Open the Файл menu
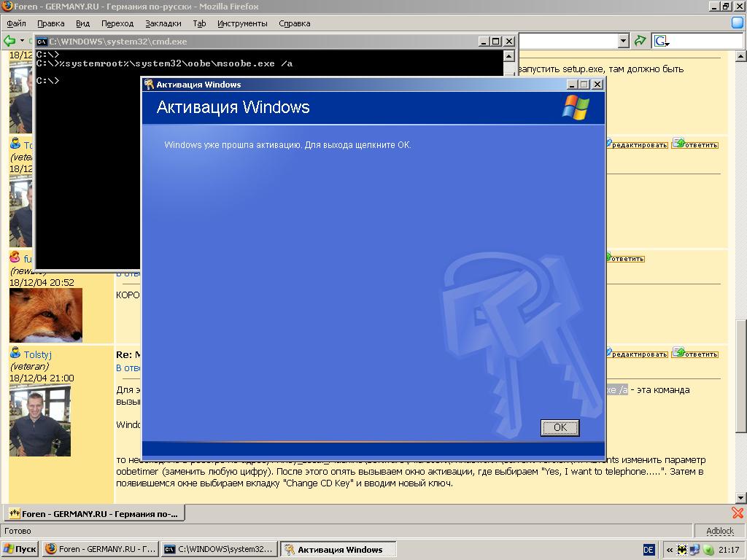 16,23
